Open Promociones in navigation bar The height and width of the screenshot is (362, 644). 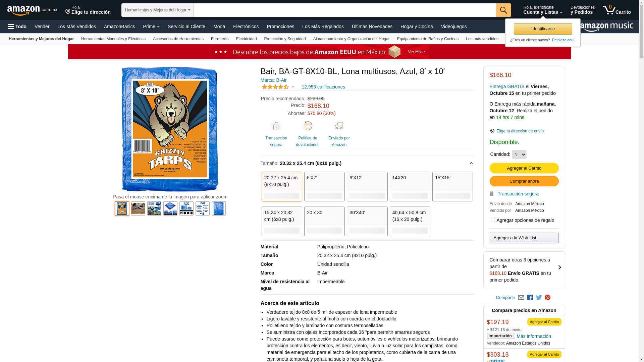pos(280,26)
